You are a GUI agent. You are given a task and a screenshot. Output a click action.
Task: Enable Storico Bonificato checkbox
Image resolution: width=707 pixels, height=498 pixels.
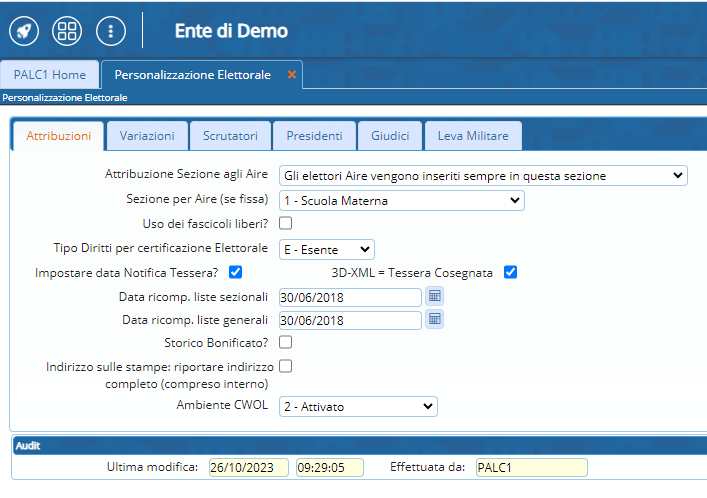(285, 342)
